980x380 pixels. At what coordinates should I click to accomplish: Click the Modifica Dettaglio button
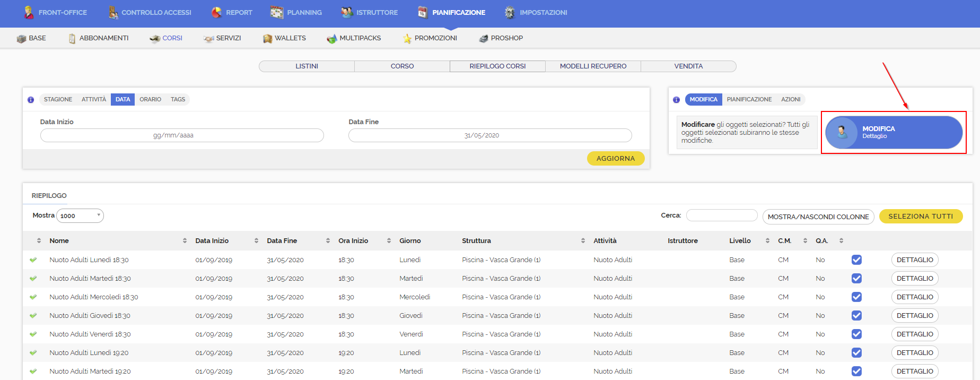click(894, 132)
